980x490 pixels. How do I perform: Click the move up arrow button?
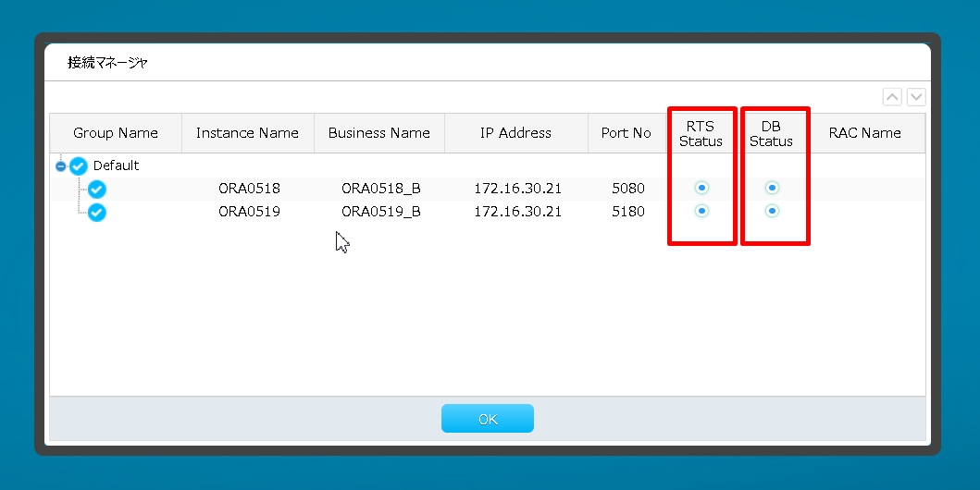point(892,97)
